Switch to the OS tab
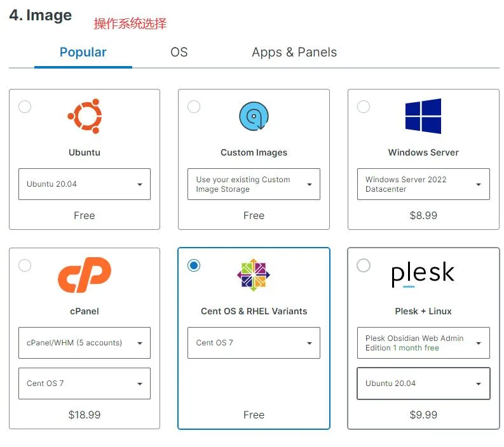 click(x=179, y=52)
